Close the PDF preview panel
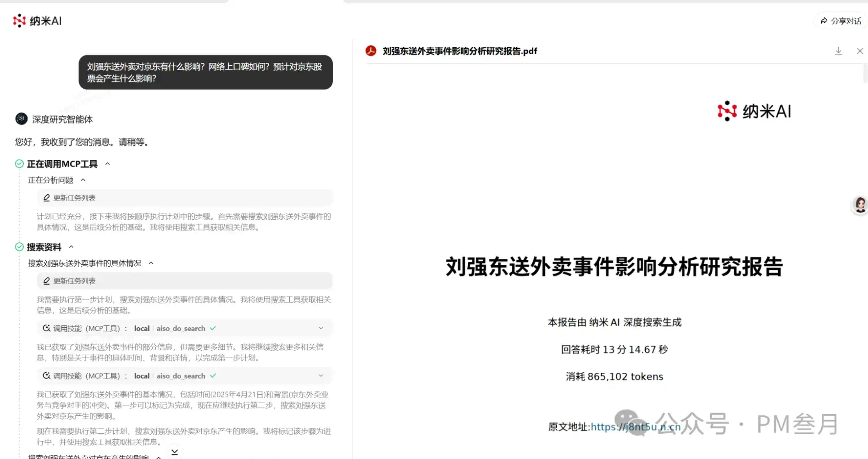This screenshot has width=868, height=459. coord(860,51)
